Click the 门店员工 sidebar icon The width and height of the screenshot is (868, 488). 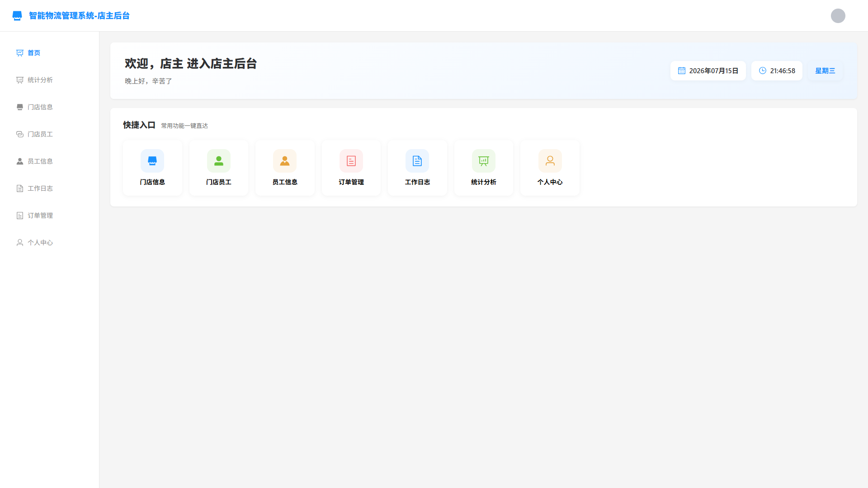coord(20,134)
